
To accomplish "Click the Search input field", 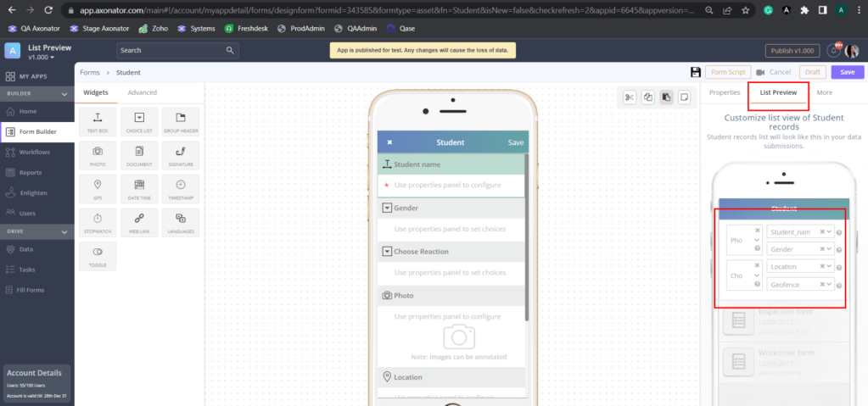I will [x=178, y=51].
